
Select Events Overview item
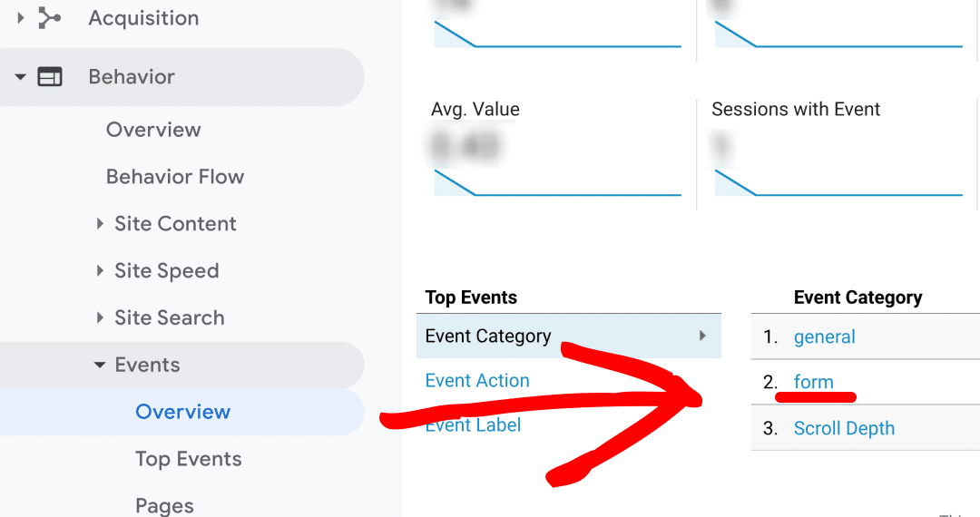(182, 412)
